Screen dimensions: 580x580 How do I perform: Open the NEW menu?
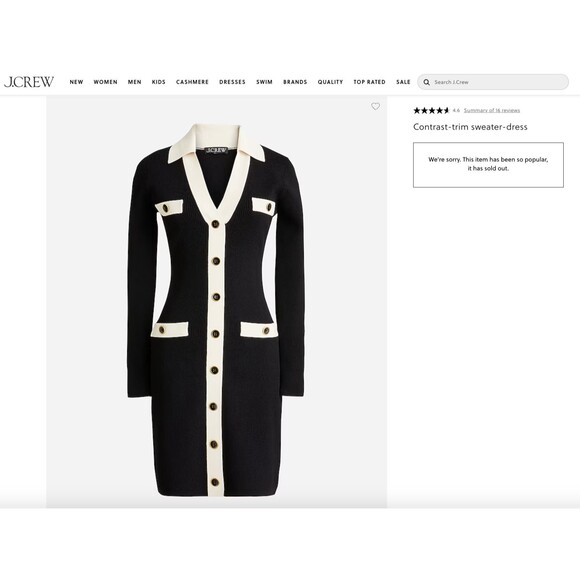pyautogui.click(x=76, y=82)
